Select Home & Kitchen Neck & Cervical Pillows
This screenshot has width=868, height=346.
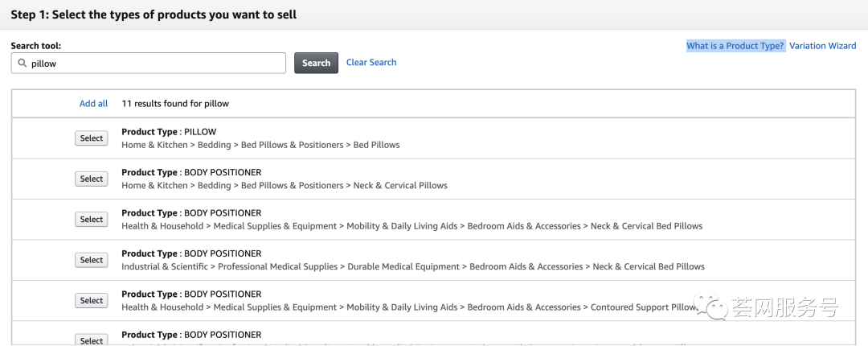[92, 179]
